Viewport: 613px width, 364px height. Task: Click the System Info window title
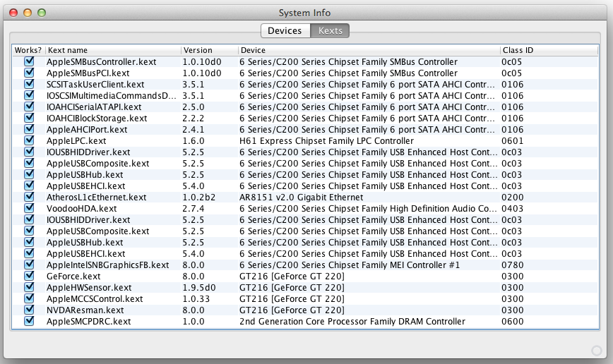pyautogui.click(x=304, y=13)
